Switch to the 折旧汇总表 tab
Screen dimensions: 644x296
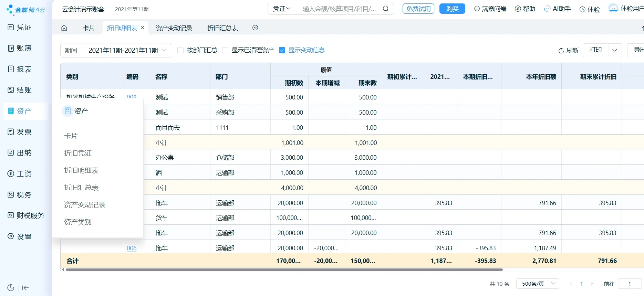coord(222,28)
